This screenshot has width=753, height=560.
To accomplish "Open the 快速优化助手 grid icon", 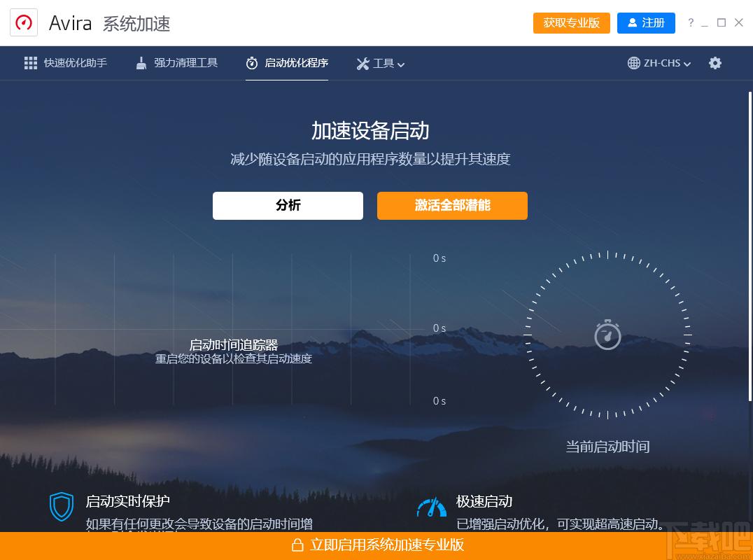I will [31, 63].
